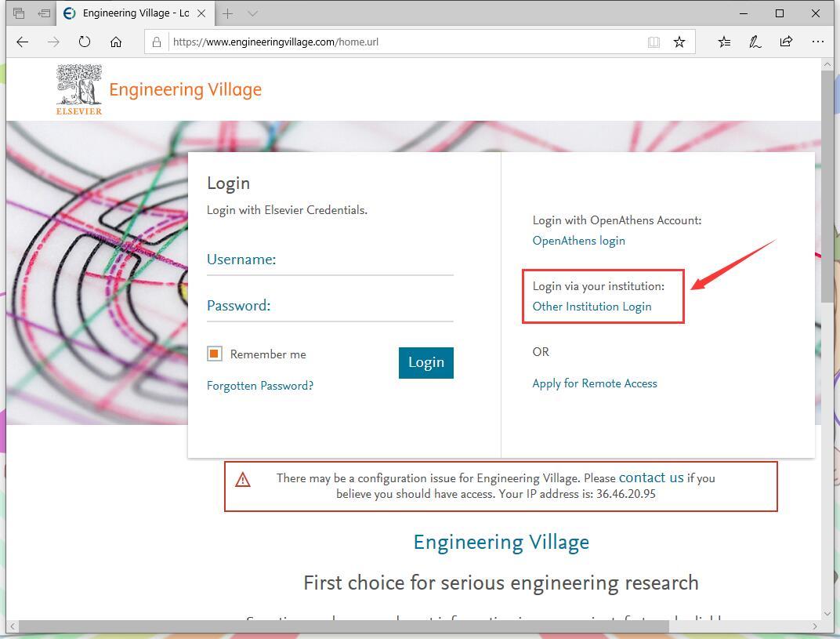840x639 pixels.
Task: Click the scroll left arrow
Action: (13, 626)
